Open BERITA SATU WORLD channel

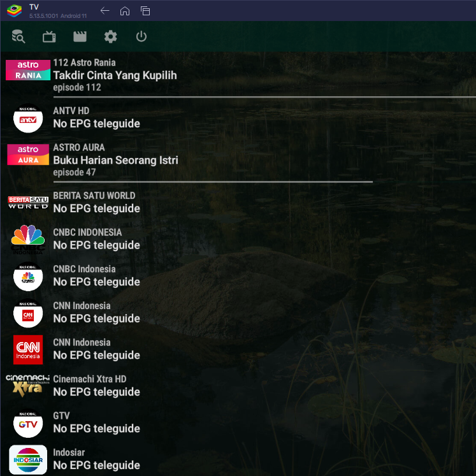94,196
